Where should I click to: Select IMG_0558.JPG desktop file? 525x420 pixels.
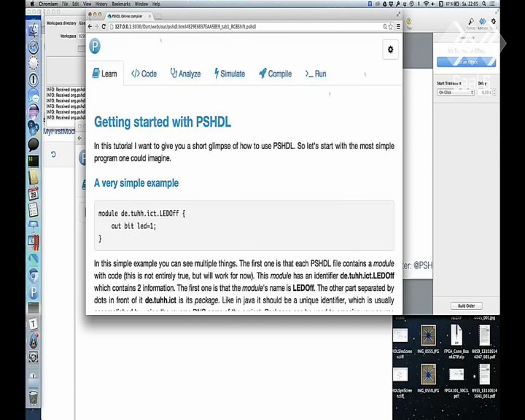pos(428,378)
